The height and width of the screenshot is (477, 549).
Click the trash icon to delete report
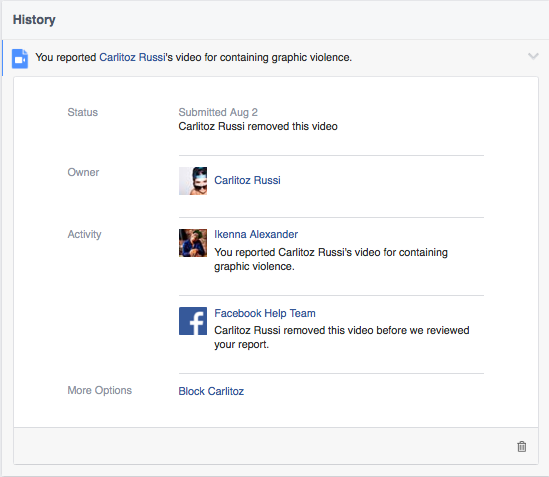522,446
